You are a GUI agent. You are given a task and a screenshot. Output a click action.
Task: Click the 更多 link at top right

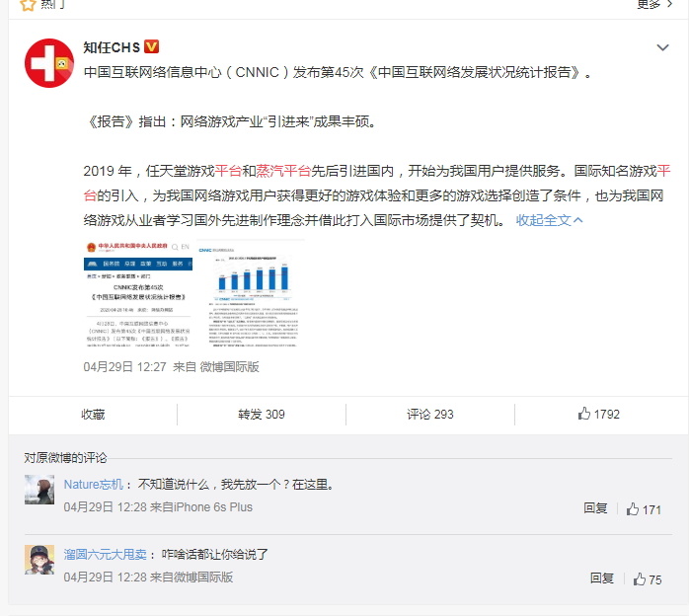pos(654,4)
